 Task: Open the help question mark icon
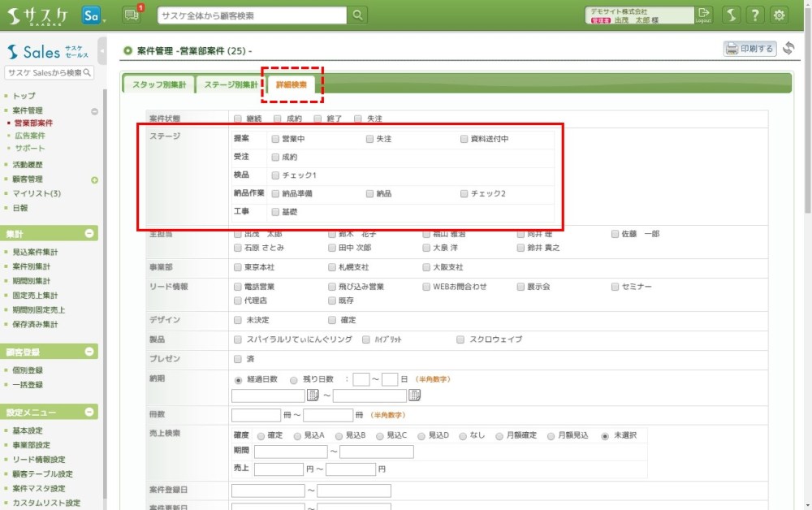(x=755, y=15)
